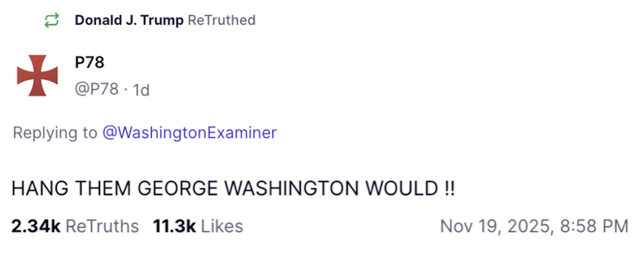Open the red cross P78 avatar
This screenshot has width=644, height=255.
[x=37, y=75]
